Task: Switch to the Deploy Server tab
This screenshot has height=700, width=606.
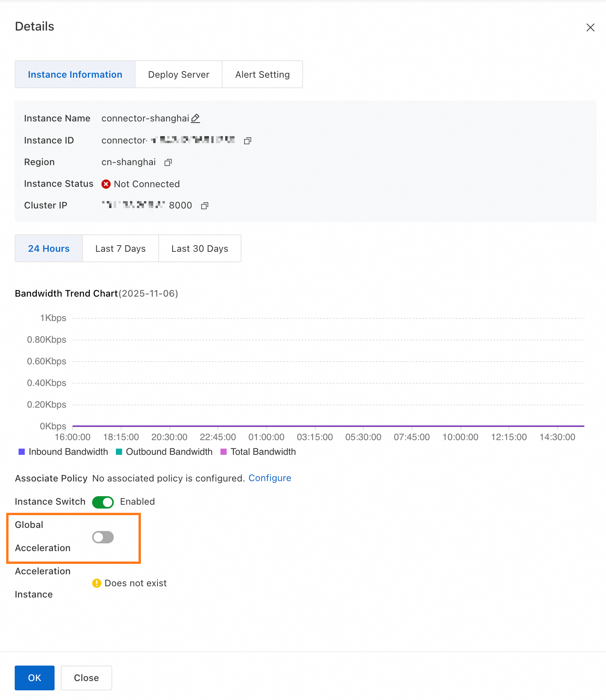Action: (x=178, y=75)
